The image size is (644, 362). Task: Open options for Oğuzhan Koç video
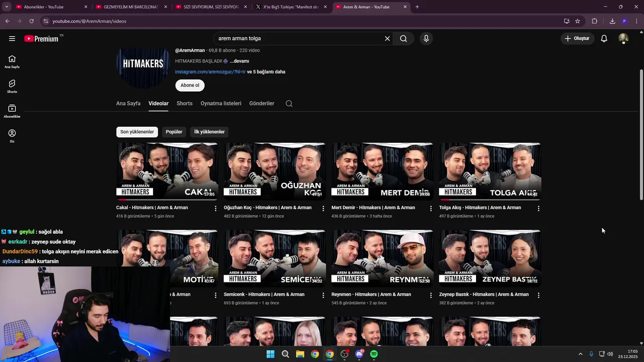tap(323, 208)
